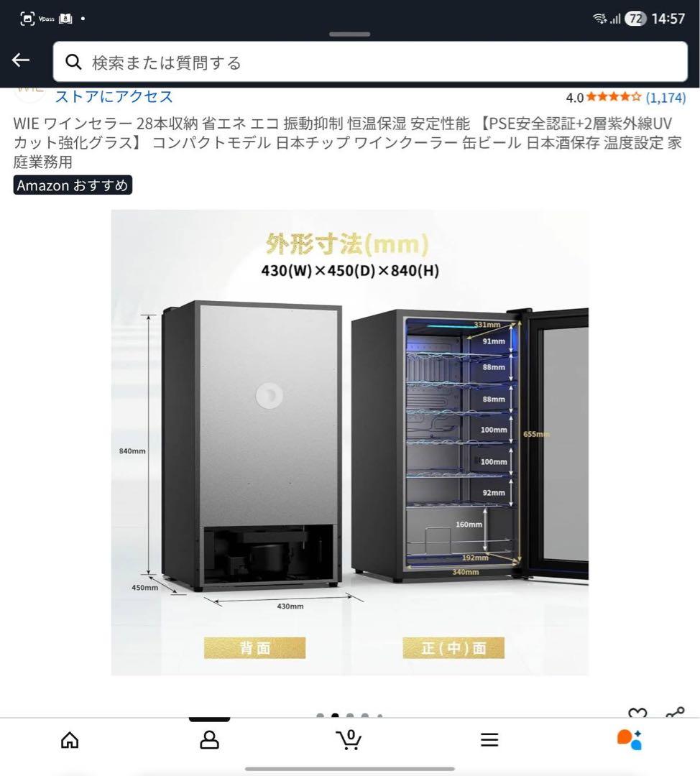Open the ストアにアクセス store link
Viewport: 700px width, 776px height.
114,96
